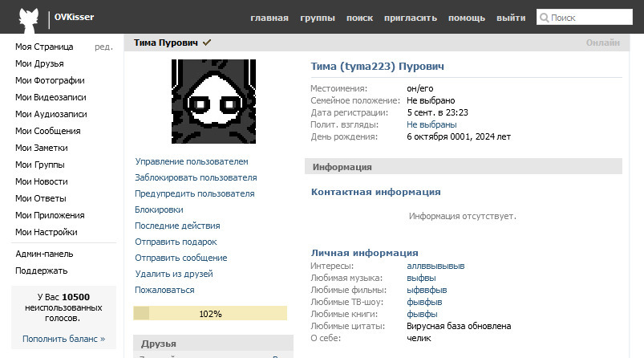
Task: Click Пополнить баланс link
Action: pos(63,339)
